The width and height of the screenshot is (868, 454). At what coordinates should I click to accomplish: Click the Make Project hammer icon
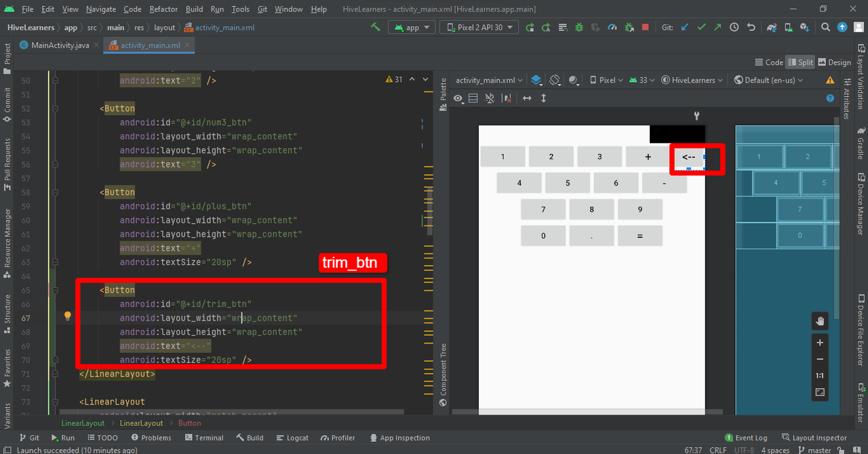tap(375, 27)
